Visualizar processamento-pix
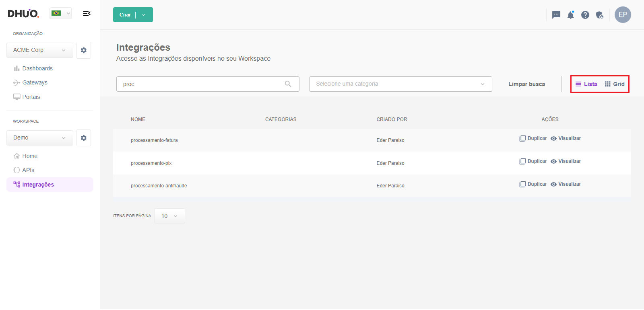644x310 pixels. [x=566, y=161]
